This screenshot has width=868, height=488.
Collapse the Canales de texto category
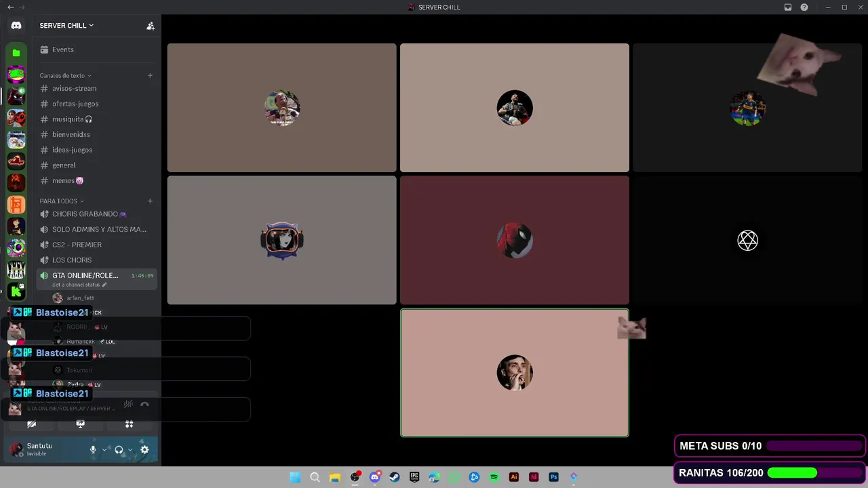tap(65, 75)
